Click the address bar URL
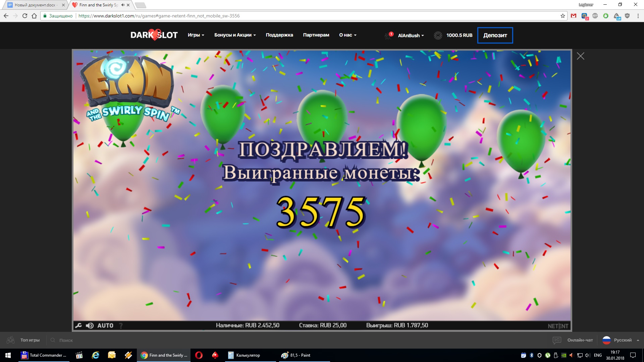Viewport: 644px width, 362px height. 159,16
